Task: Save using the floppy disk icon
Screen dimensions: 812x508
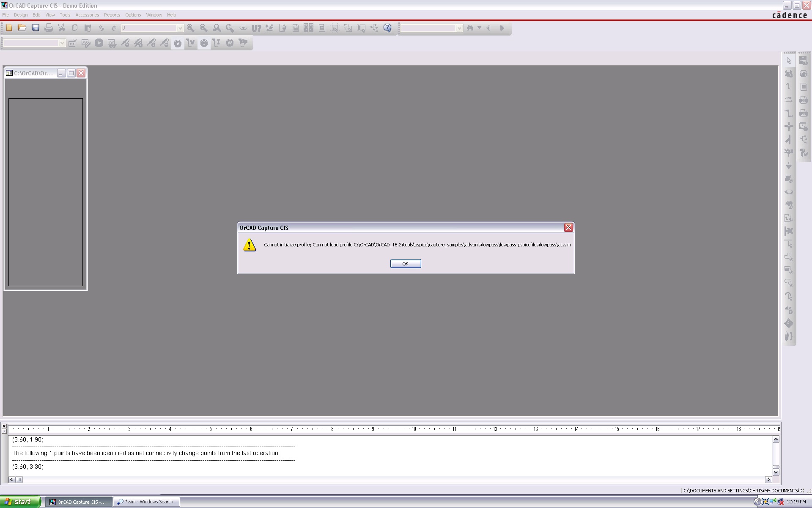Action: click(36, 28)
